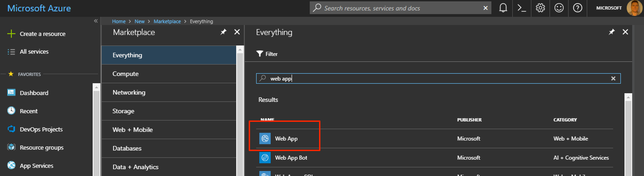Click Web + Mobile category cell of Web App
This screenshot has height=176, width=644.
(x=570, y=139)
